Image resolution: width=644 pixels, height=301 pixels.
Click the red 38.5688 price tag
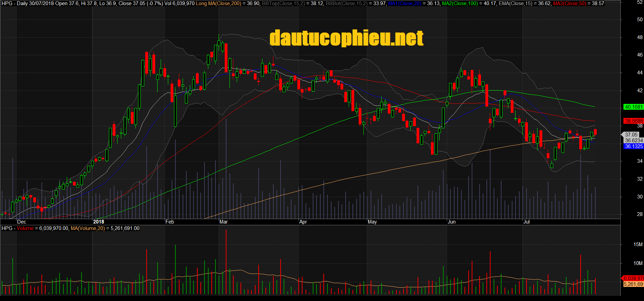[x=633, y=121]
